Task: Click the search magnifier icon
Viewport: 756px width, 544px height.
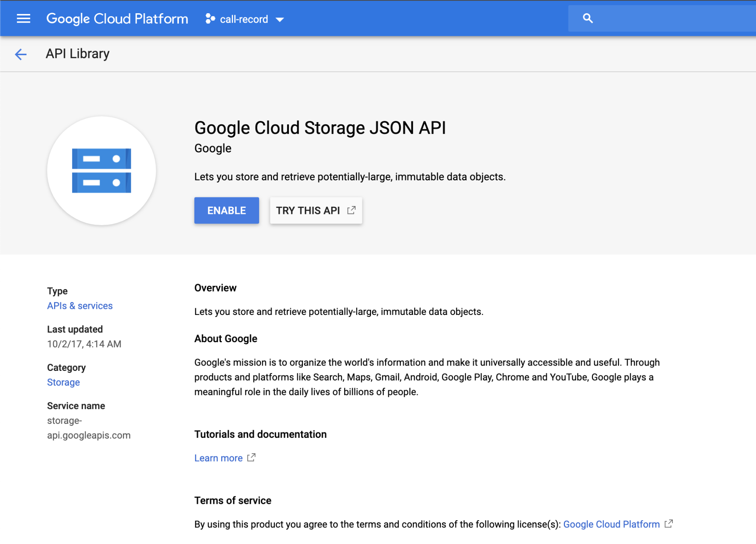Action: 588,18
